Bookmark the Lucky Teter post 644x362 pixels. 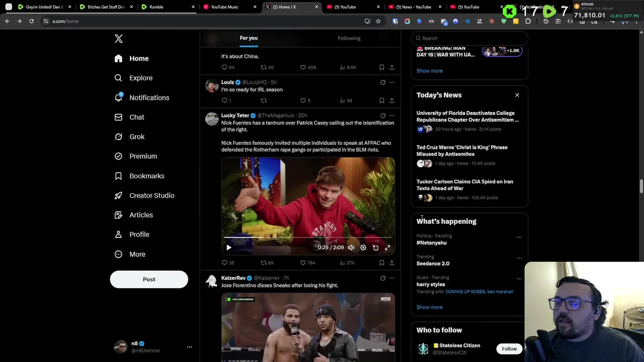pos(381,262)
